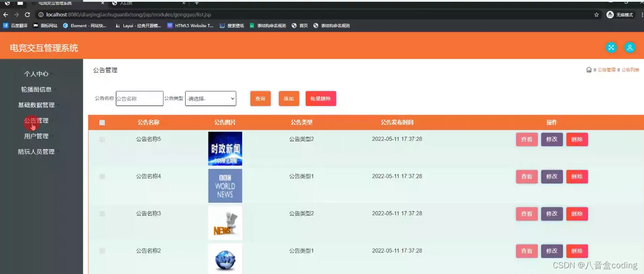Open the NEWS figure image of 公告名称3
Viewport: 644px width, 274px height.
(x=225, y=223)
